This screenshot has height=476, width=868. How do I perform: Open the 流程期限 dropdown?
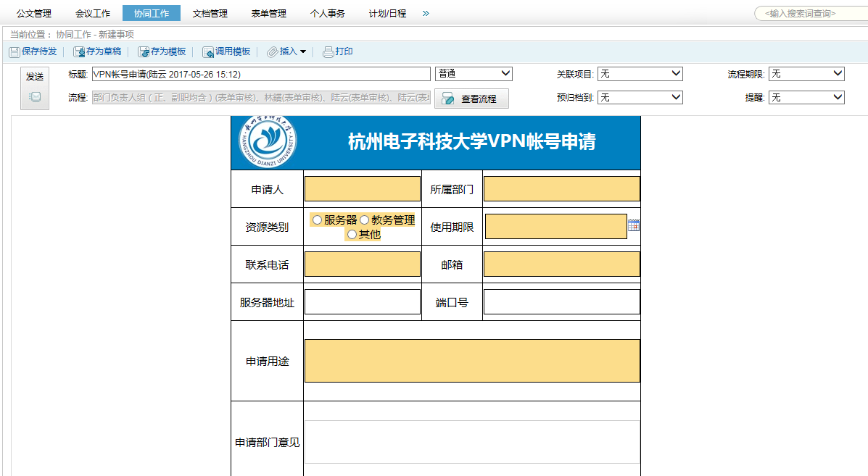[806, 73]
